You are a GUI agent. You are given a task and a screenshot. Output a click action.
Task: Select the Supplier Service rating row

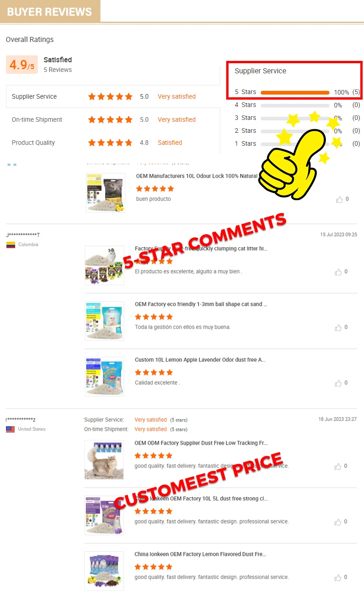(113, 96)
